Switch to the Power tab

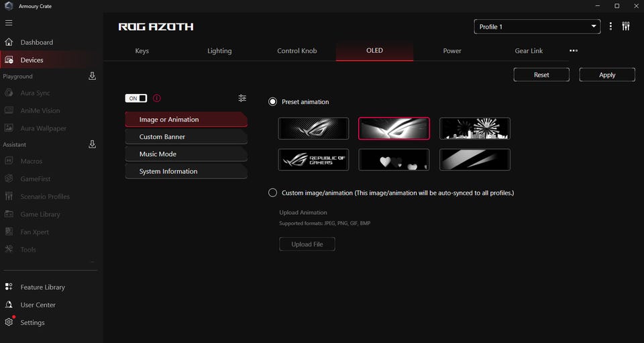(452, 51)
